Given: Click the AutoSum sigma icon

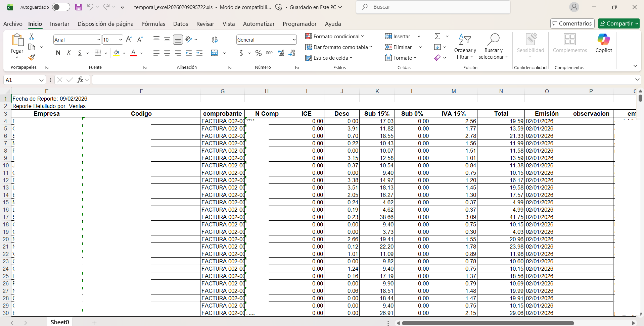Looking at the screenshot, I should (x=438, y=36).
